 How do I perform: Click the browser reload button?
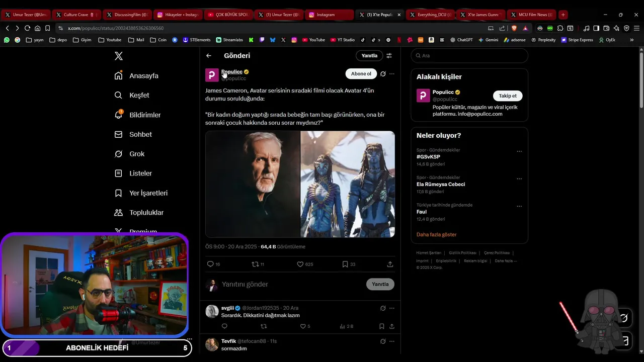[x=27, y=28]
